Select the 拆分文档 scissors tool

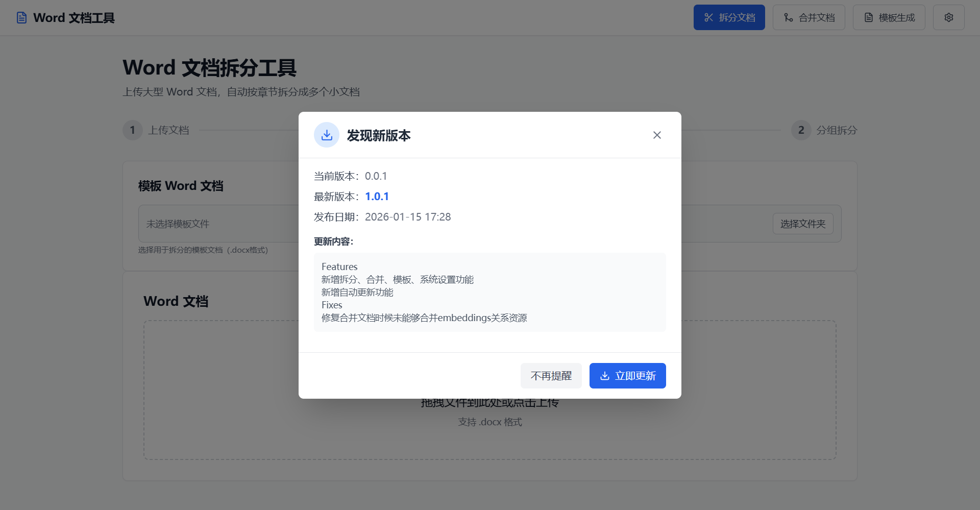(x=729, y=17)
